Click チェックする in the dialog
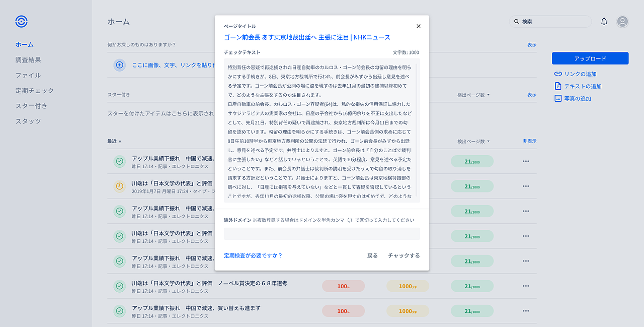This screenshot has width=644, height=327. coord(404,255)
